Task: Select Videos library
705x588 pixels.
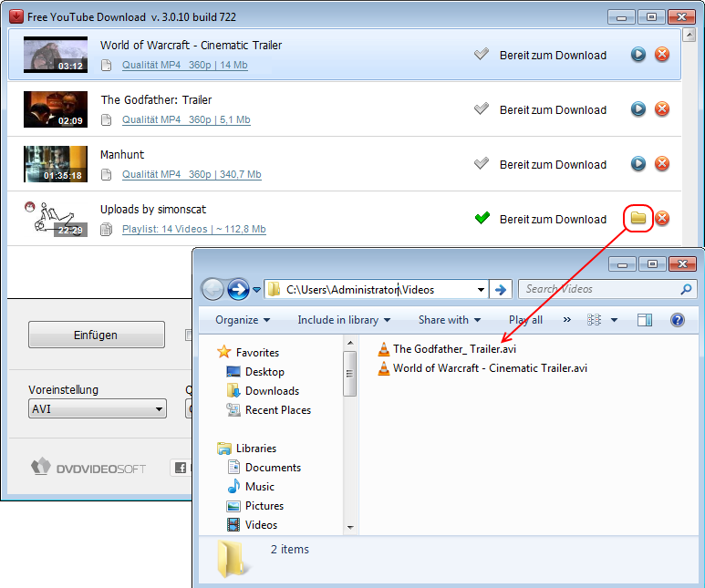Action: coord(253,524)
